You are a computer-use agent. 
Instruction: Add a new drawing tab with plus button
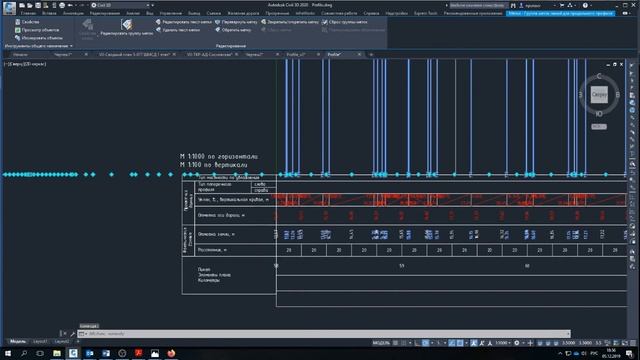point(371,54)
